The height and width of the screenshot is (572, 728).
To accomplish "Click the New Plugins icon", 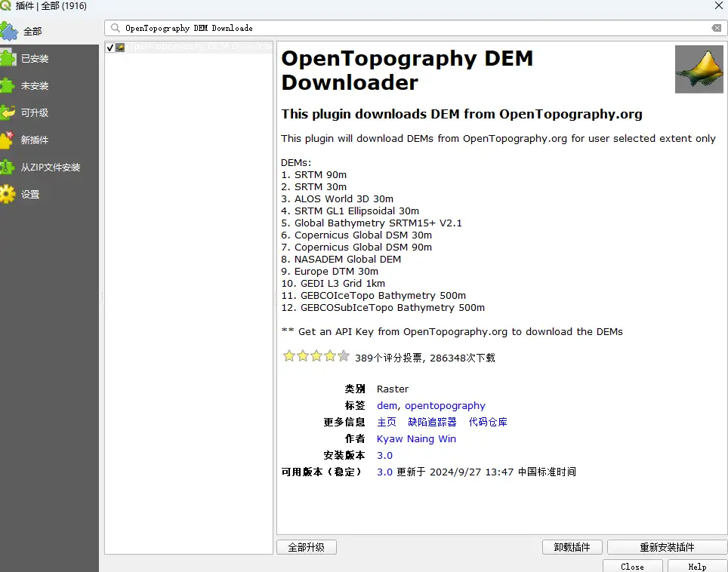I will click(8, 140).
